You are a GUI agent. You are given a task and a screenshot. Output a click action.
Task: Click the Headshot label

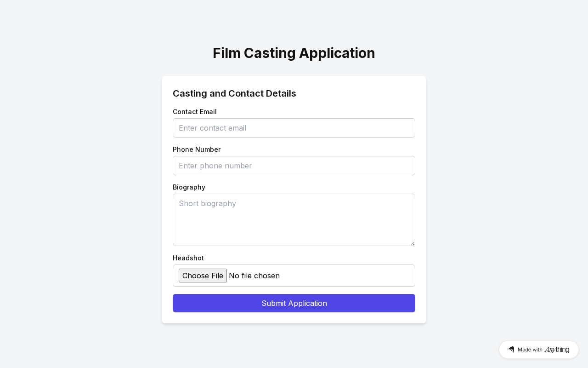188,258
